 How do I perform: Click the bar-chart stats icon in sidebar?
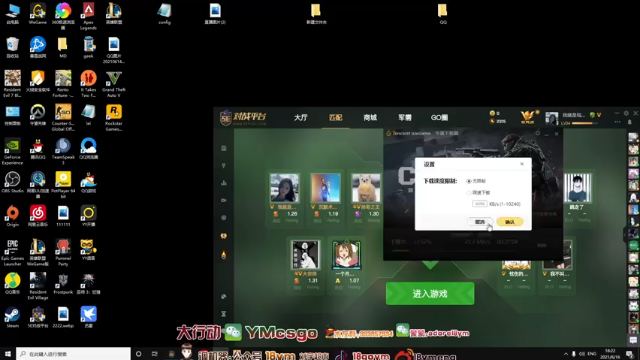(224, 183)
